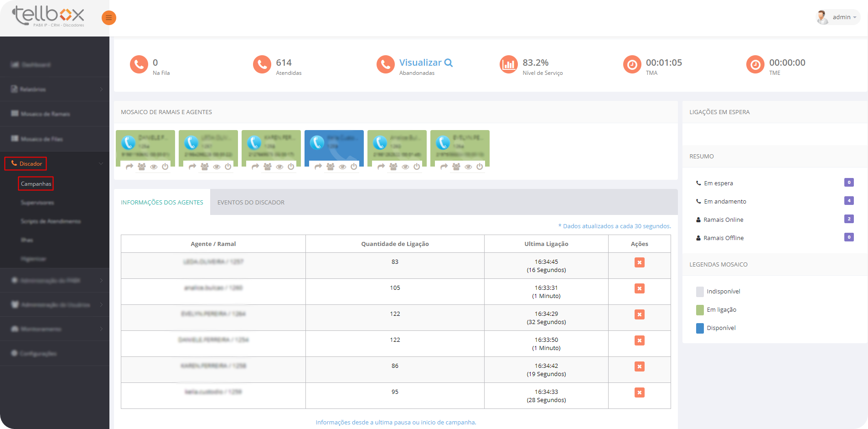
Task: Click the bar chart icon beside Nível de Serviço
Action: (x=508, y=65)
